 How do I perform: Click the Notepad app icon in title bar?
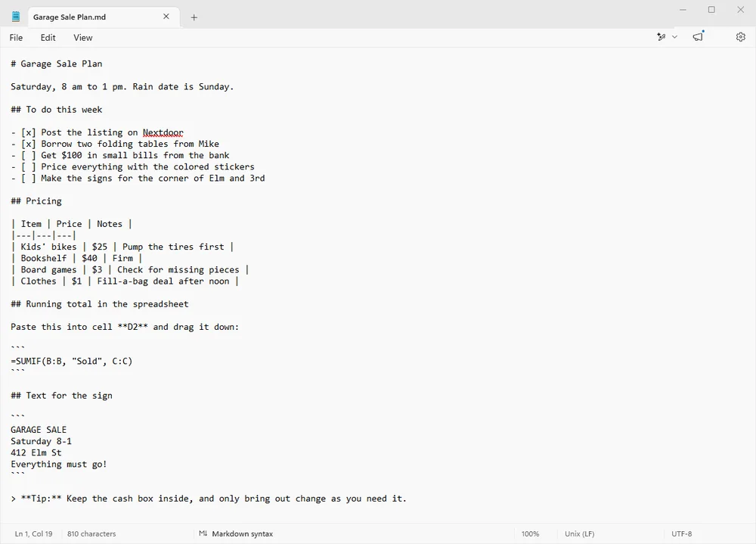pyautogui.click(x=16, y=17)
